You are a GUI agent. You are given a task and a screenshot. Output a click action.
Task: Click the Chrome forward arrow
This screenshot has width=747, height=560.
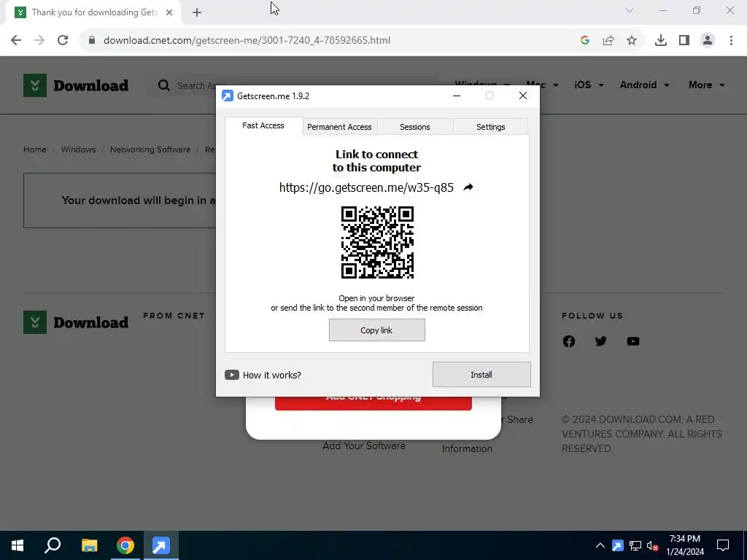click(39, 41)
